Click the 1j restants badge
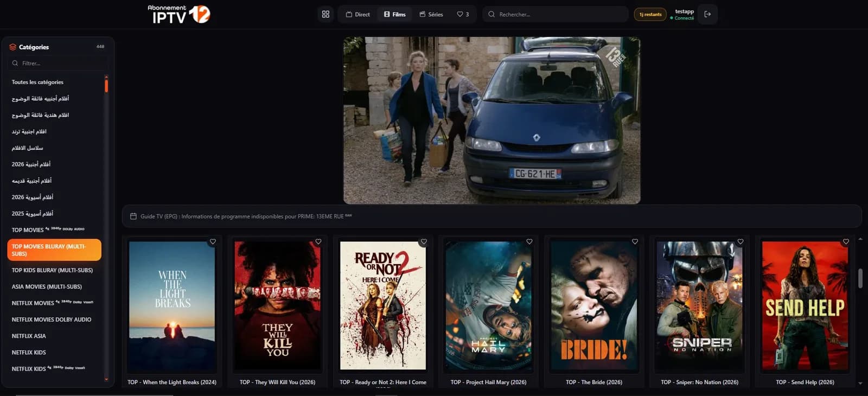The image size is (868, 396). pyautogui.click(x=650, y=14)
